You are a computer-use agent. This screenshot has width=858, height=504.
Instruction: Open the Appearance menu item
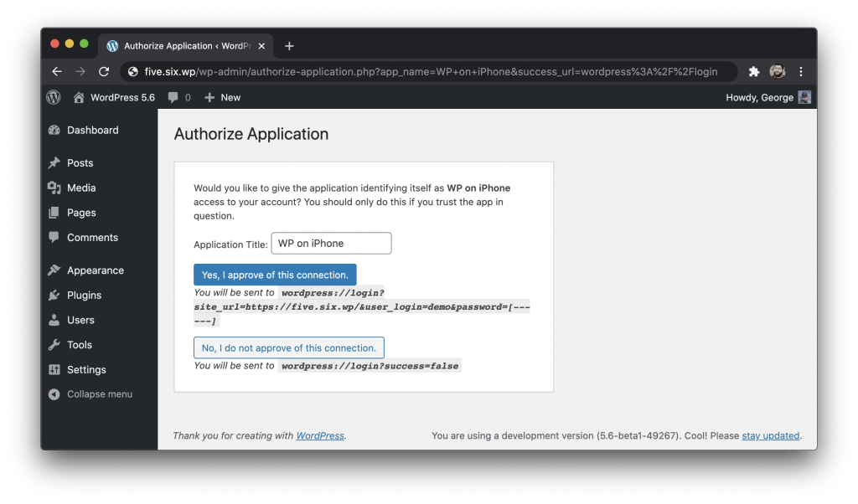click(96, 270)
